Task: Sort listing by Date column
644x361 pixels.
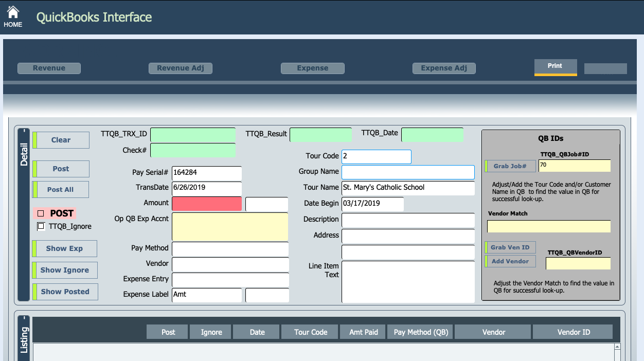Action: 257,332
